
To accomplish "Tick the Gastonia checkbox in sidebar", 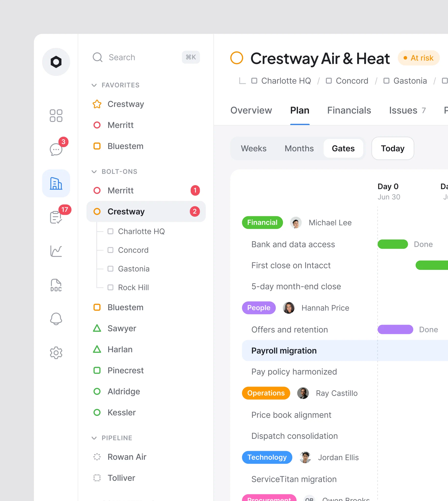I will pos(110,269).
